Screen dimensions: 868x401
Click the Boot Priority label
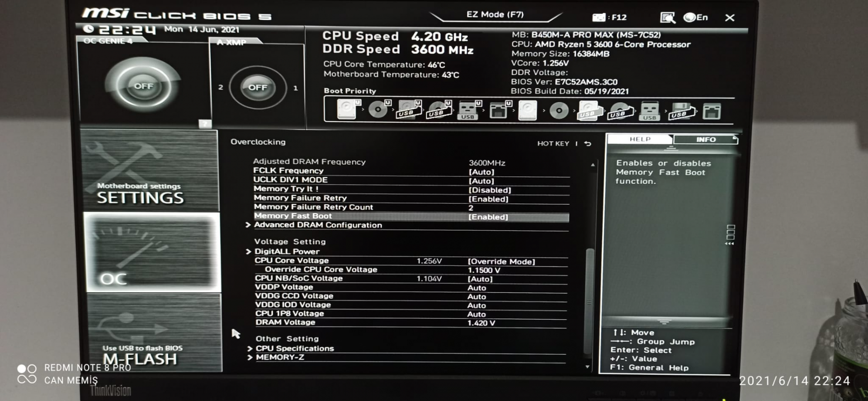pos(350,91)
